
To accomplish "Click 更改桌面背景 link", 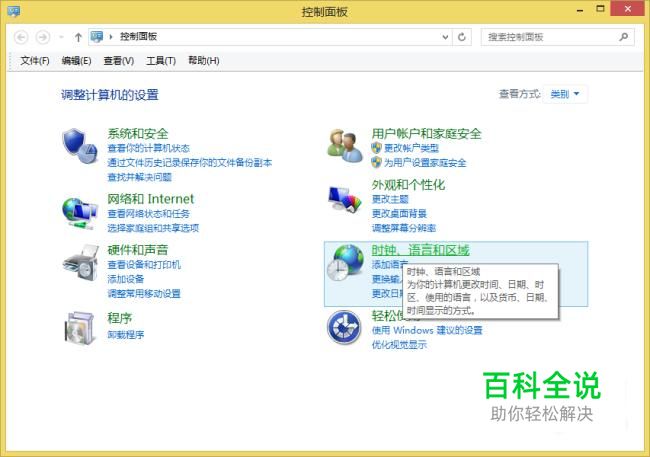I will click(399, 214).
